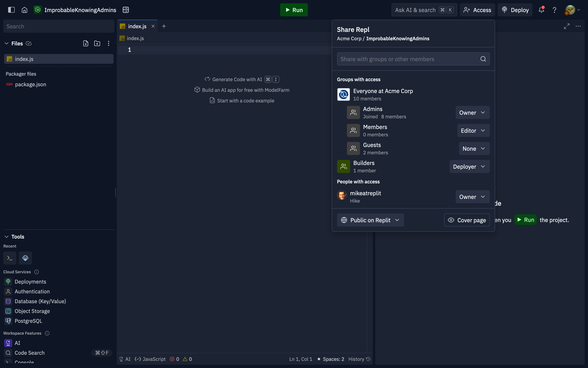Click the green Run button in right pane
This screenshot has width=588, height=368.
click(525, 220)
